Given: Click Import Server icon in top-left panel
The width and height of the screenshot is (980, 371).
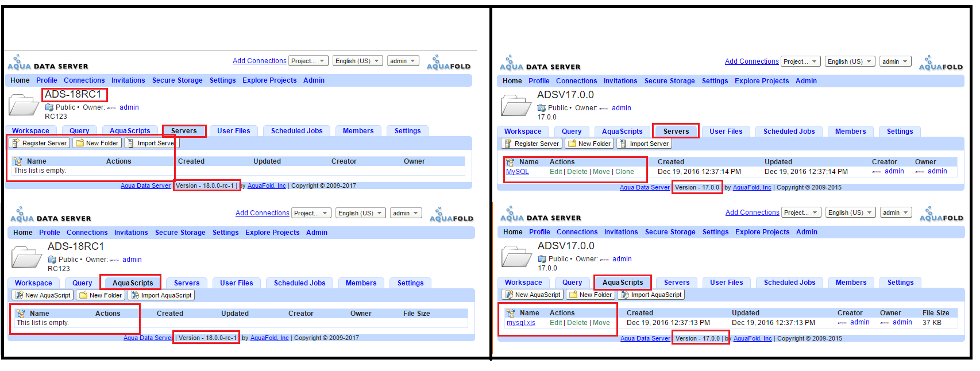Looking at the screenshot, I should [130, 143].
